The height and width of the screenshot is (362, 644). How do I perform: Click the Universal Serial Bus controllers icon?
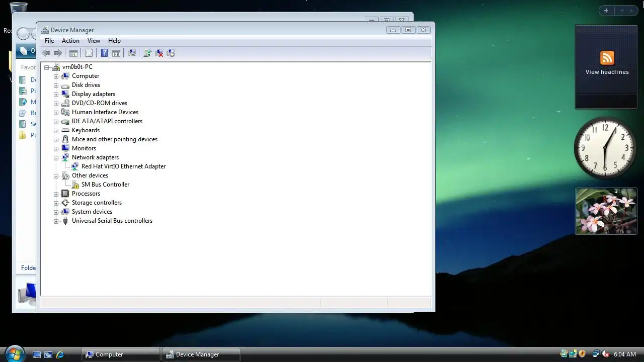(x=65, y=221)
